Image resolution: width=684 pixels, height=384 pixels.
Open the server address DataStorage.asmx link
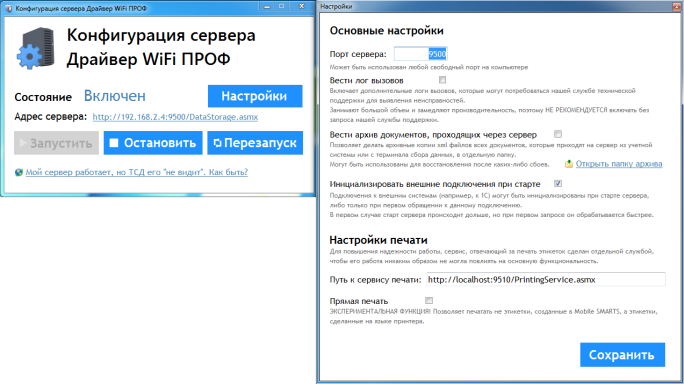pos(175,117)
